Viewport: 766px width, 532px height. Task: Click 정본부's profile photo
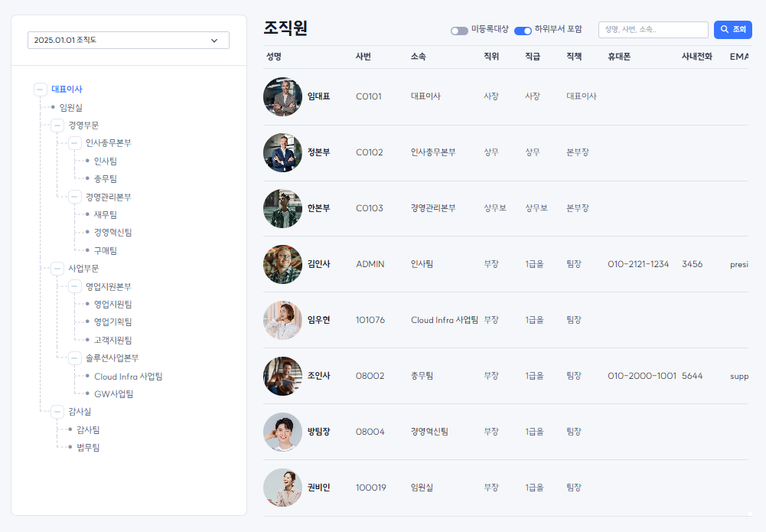click(282, 152)
